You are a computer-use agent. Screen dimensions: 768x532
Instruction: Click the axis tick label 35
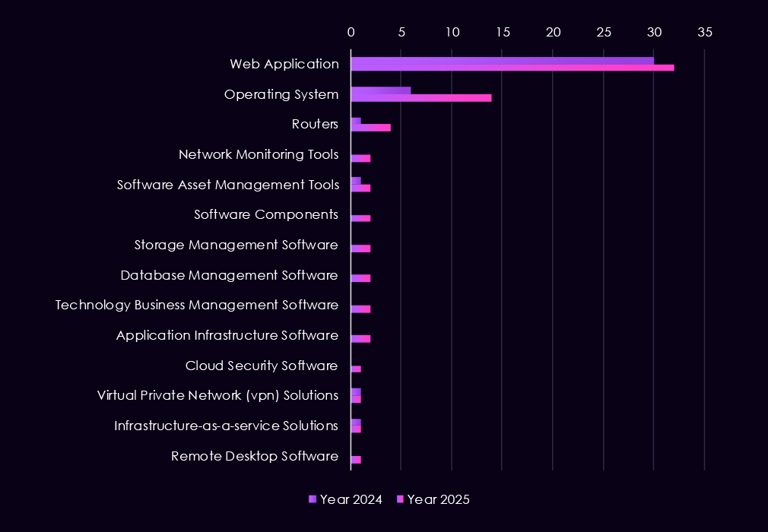click(704, 33)
